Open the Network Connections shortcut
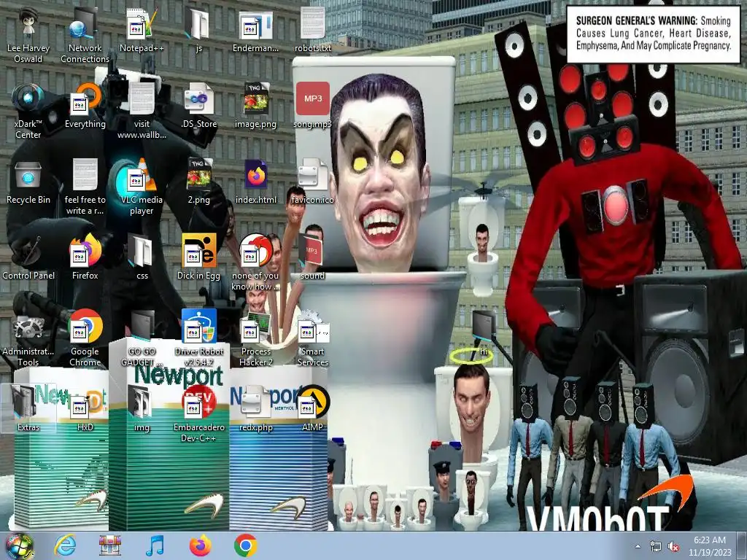 pyautogui.click(x=85, y=36)
